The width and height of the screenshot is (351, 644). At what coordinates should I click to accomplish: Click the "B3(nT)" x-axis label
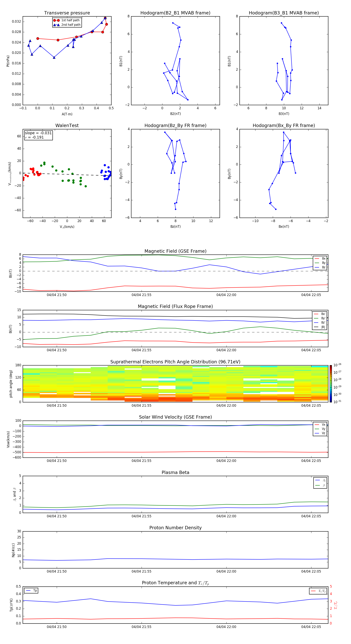[284, 114]
